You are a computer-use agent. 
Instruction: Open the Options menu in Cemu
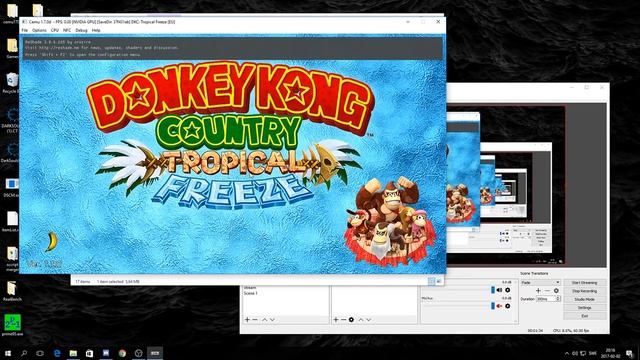coord(39,30)
